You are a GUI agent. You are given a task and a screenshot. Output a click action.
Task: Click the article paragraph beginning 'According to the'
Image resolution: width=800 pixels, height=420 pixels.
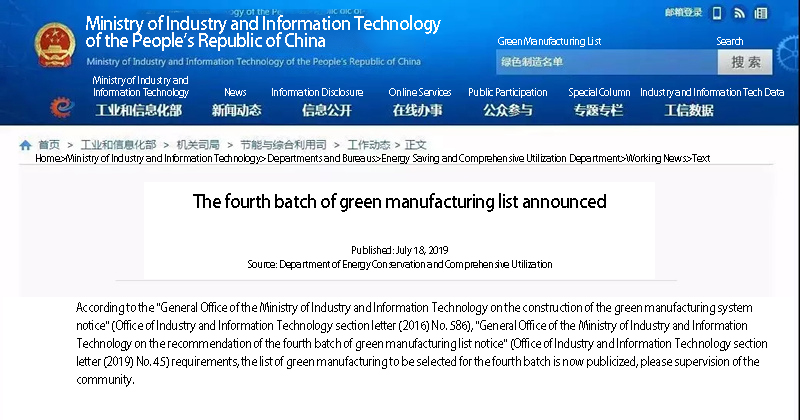421,343
